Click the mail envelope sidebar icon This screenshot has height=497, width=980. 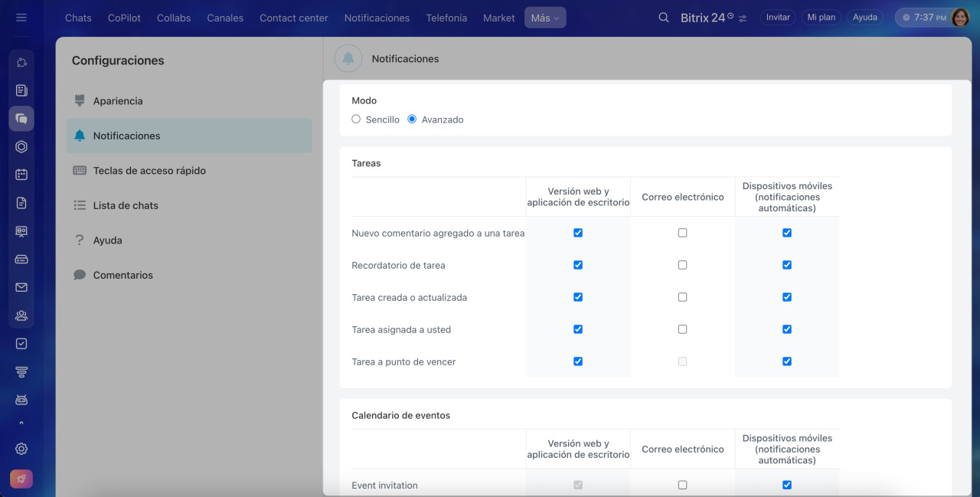[x=21, y=287]
